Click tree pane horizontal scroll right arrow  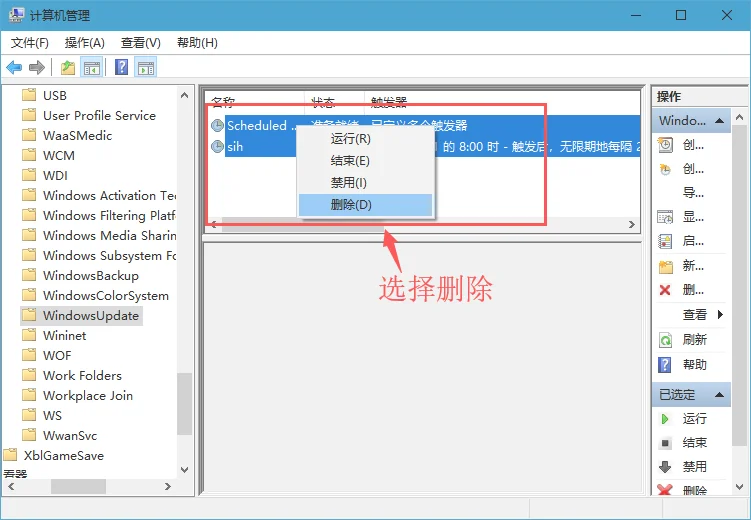(x=168, y=486)
